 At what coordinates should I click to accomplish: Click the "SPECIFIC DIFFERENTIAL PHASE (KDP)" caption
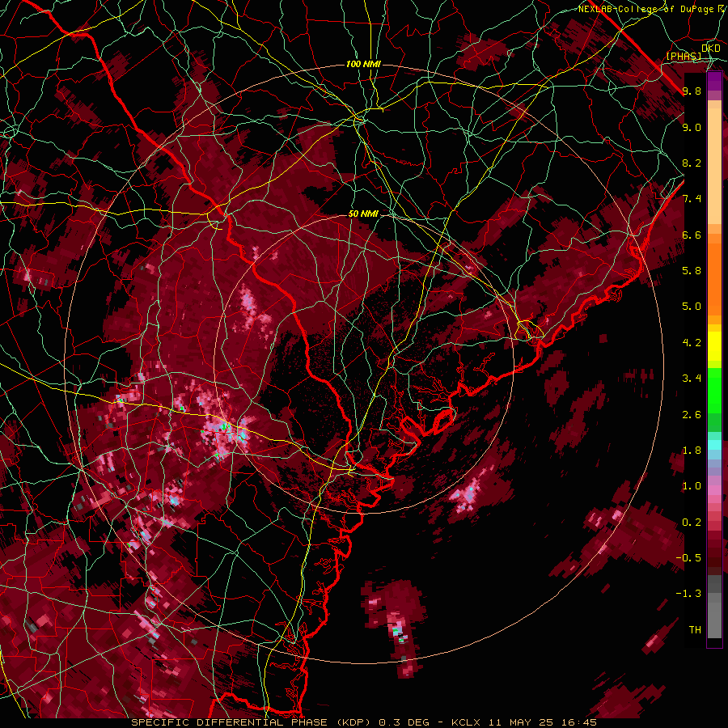251,722
